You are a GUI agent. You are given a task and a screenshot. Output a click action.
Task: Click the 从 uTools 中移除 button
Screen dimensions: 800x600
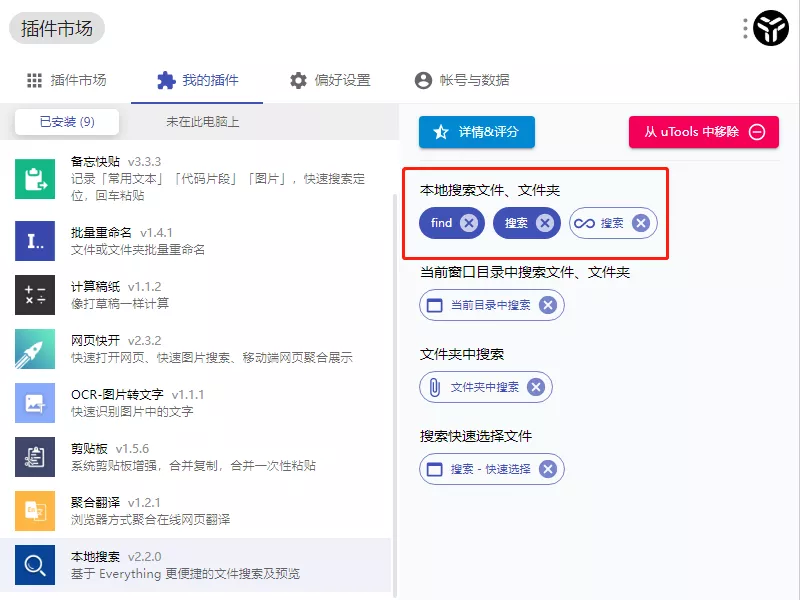pyautogui.click(x=703, y=131)
